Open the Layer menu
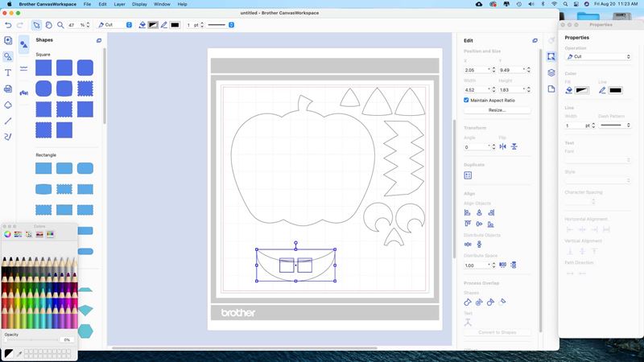644x362 pixels. 119,4
